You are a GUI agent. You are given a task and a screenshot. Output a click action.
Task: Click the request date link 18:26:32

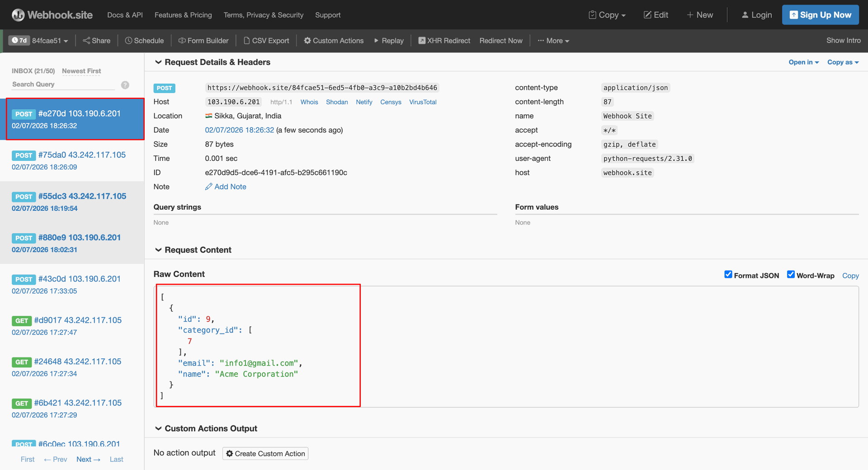pos(239,130)
